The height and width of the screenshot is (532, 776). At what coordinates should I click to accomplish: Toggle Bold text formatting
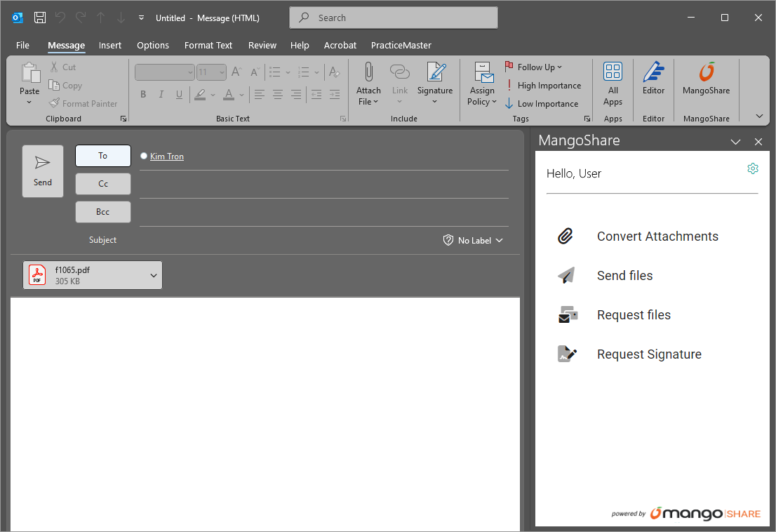143,95
